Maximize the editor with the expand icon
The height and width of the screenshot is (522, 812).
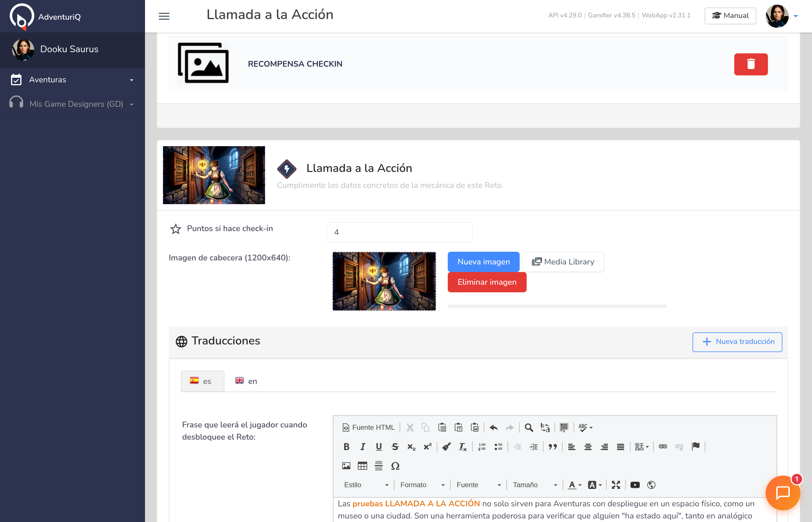tap(616, 485)
